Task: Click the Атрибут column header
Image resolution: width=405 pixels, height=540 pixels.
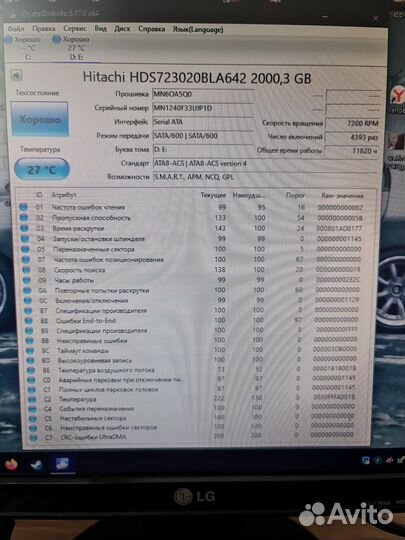Action: 64,195
